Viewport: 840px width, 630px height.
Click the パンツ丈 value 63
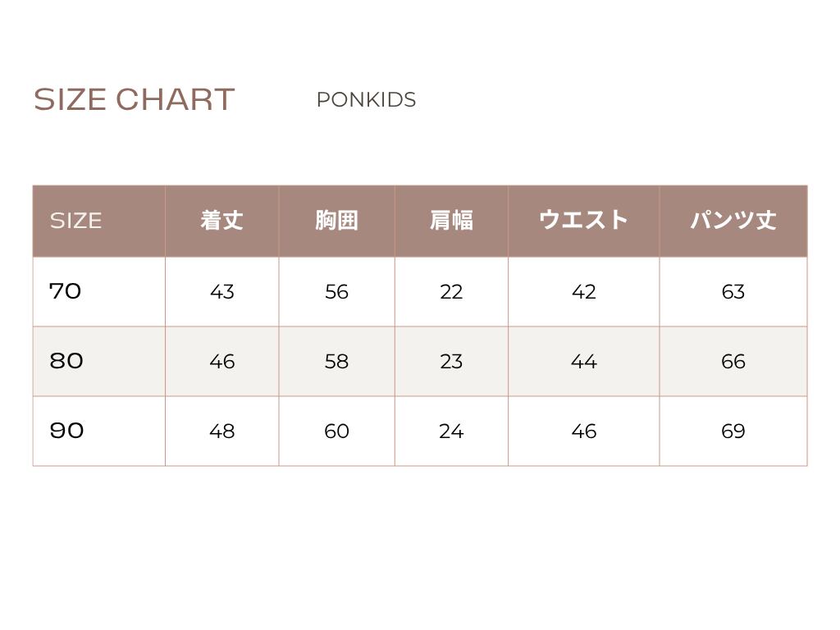tap(733, 292)
